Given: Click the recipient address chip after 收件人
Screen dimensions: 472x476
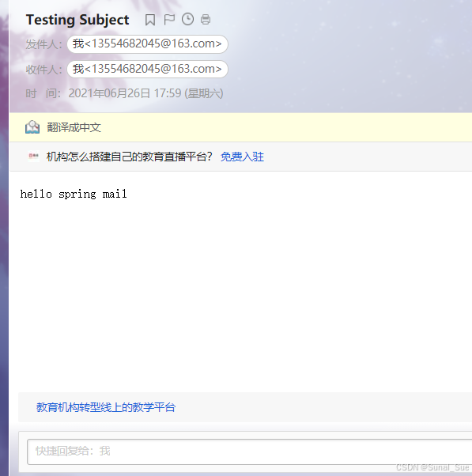Looking at the screenshot, I should point(147,70).
